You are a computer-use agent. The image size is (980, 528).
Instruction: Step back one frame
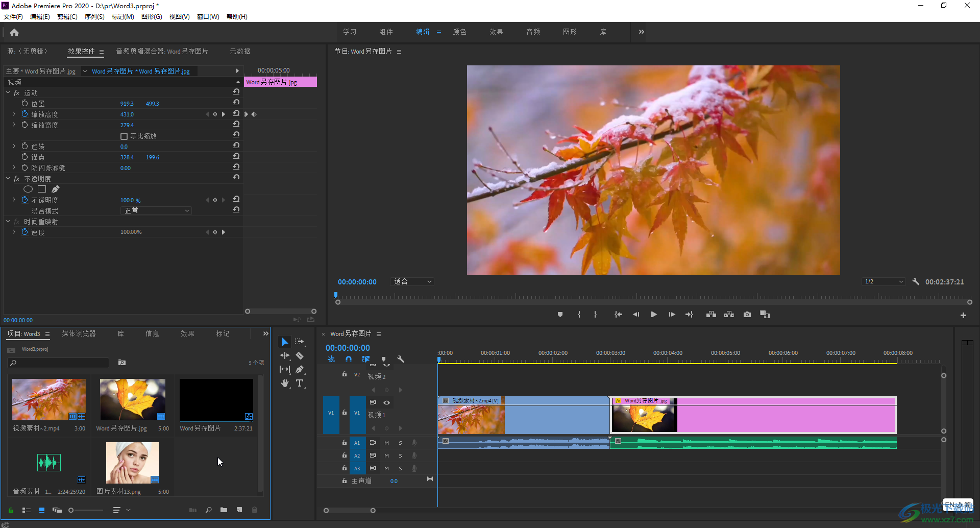click(636, 315)
